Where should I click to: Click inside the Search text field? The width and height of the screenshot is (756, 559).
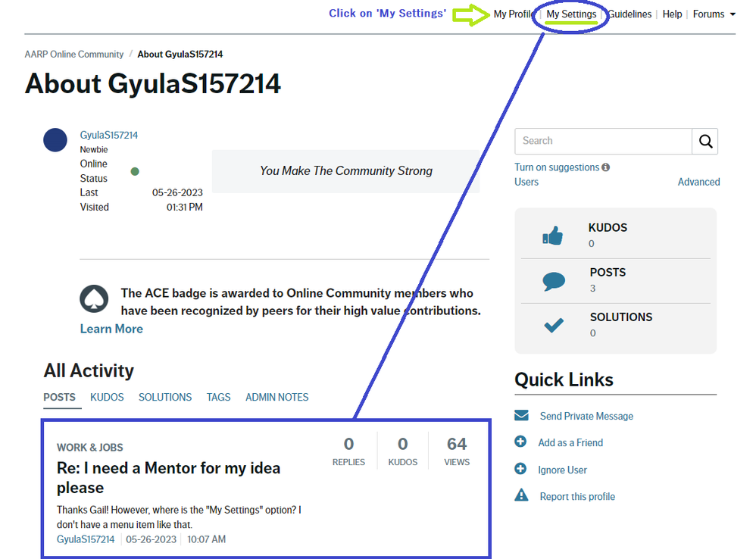point(603,141)
